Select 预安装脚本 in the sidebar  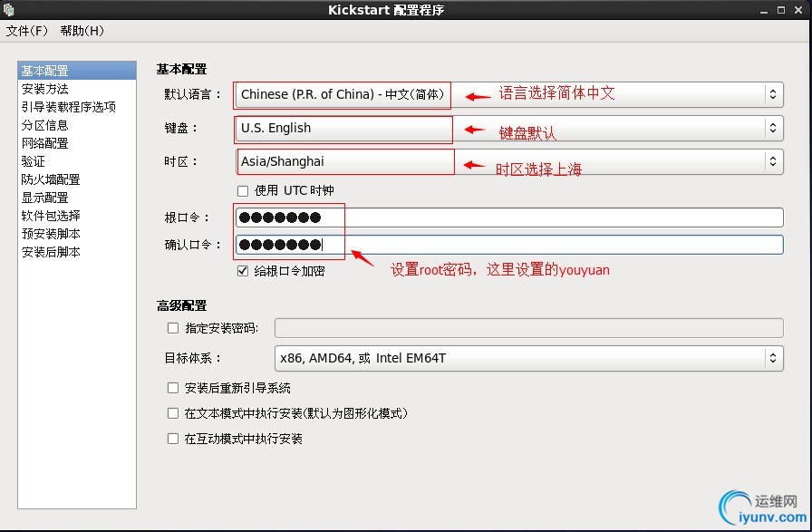[x=77, y=234]
